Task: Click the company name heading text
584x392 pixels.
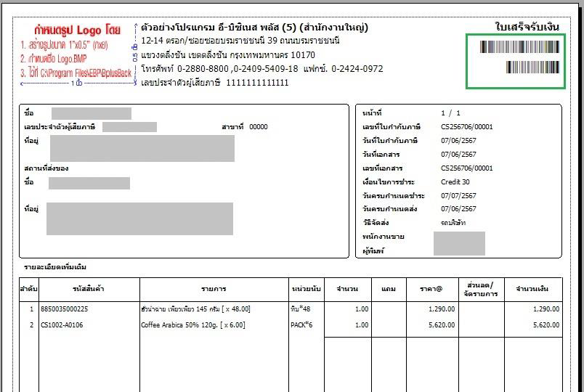Action: pos(254,28)
